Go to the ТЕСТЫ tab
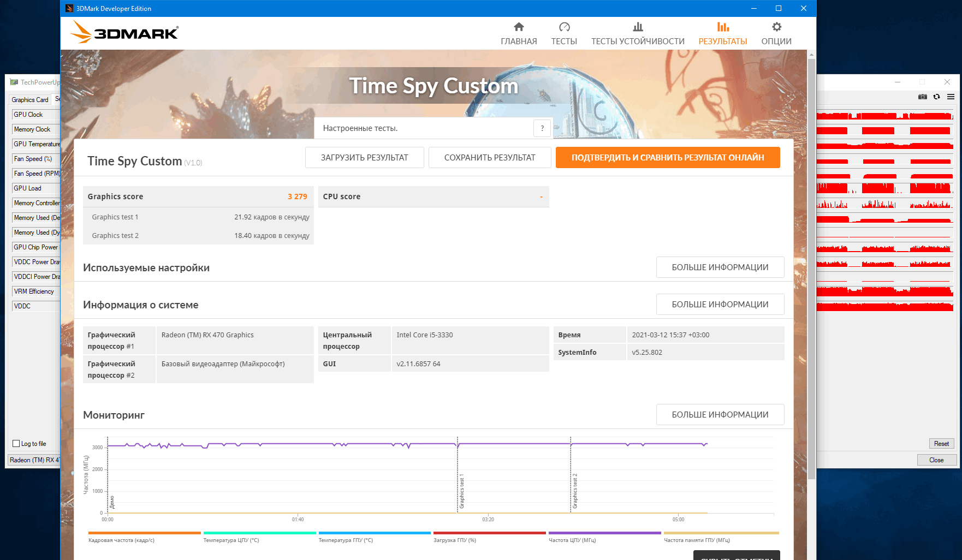The width and height of the screenshot is (962, 560). click(564, 34)
